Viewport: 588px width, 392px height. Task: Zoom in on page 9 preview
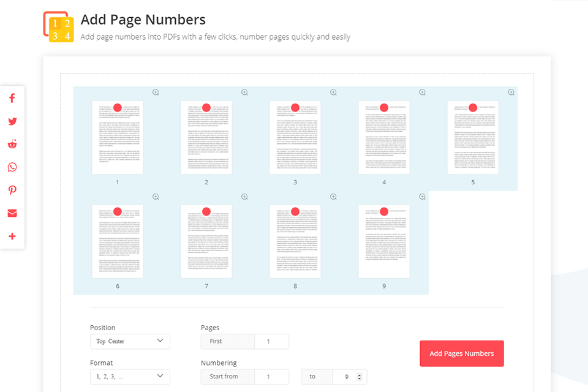[422, 197]
